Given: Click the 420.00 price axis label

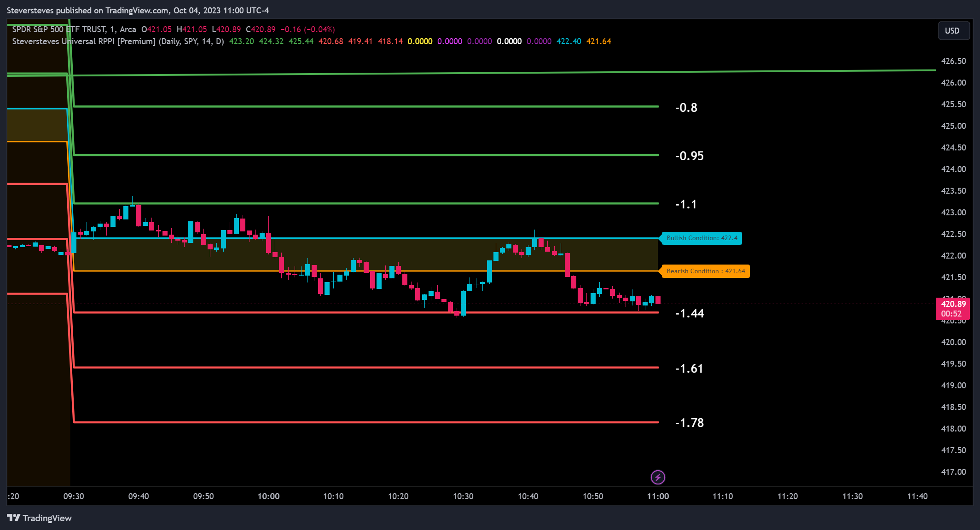Looking at the screenshot, I should pos(953,342).
